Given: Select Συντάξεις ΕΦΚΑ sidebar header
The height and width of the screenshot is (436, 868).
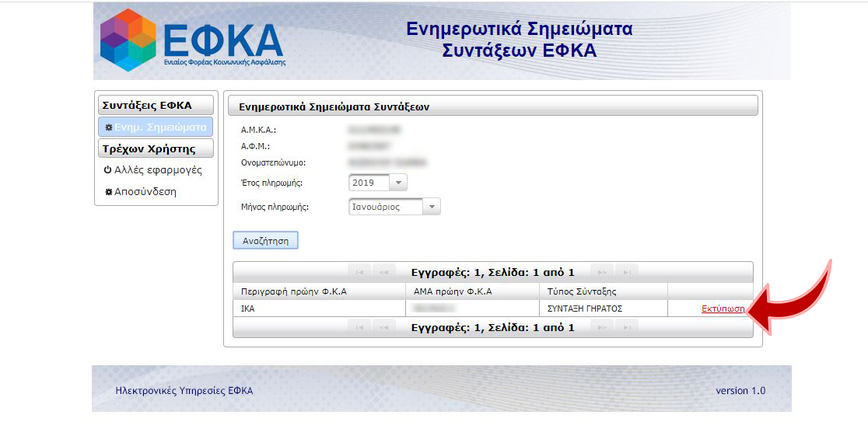Looking at the screenshot, I should pos(156,105).
